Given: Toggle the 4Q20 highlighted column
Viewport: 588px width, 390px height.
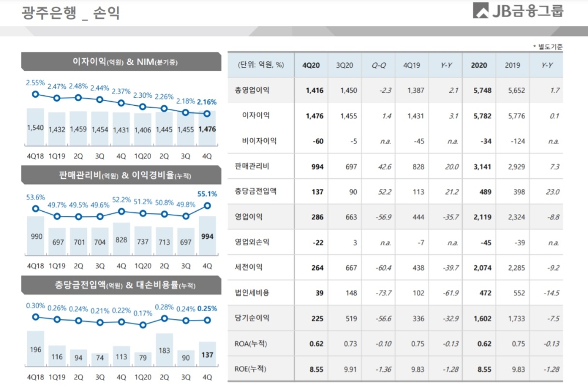Looking at the screenshot, I should pos(311,65).
